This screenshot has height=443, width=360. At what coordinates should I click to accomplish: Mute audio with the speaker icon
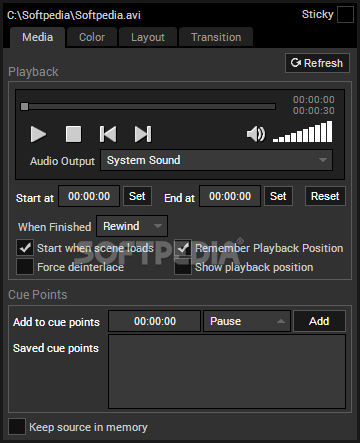click(x=256, y=134)
